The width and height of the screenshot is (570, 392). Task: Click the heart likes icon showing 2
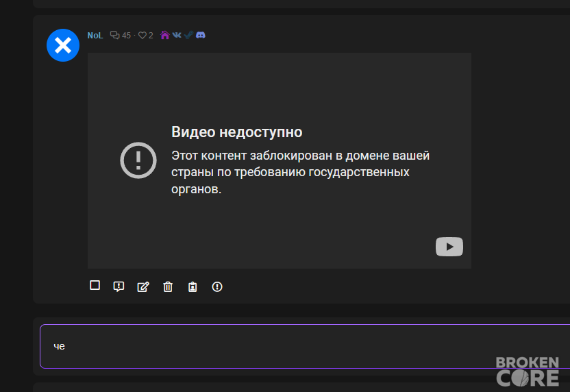pos(142,35)
